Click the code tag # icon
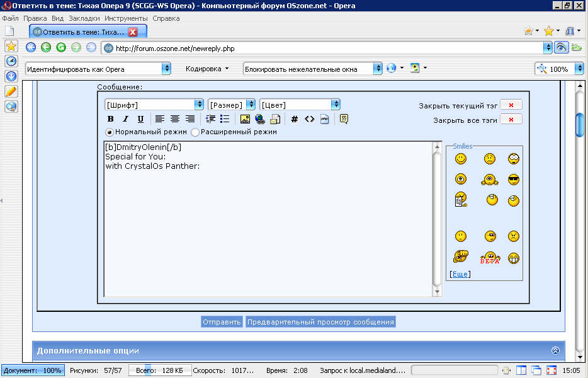This screenshot has height=378, width=588. point(294,119)
